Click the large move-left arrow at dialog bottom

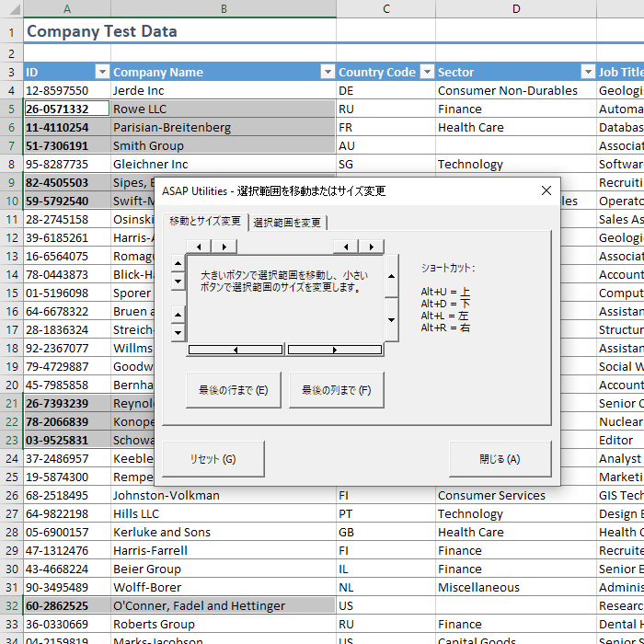pos(236,350)
